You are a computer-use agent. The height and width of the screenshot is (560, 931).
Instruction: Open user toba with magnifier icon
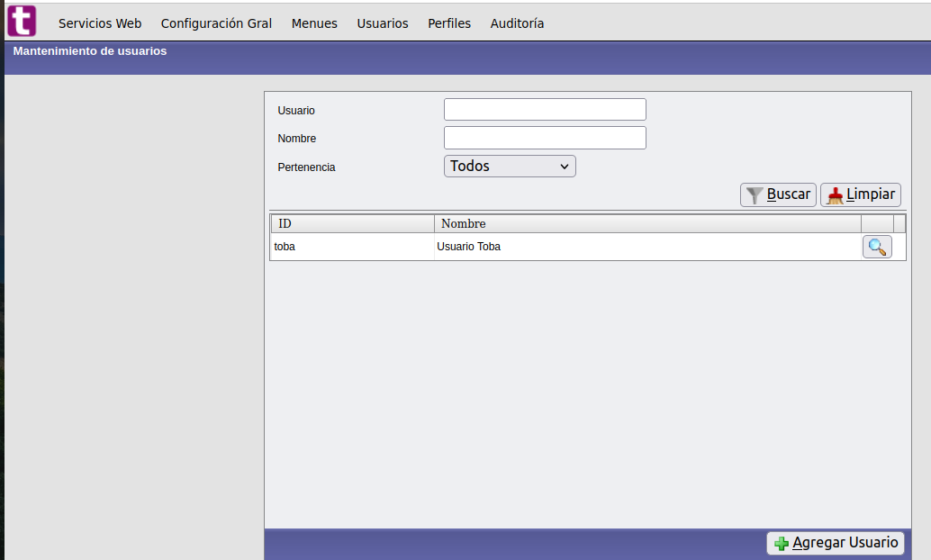point(877,247)
